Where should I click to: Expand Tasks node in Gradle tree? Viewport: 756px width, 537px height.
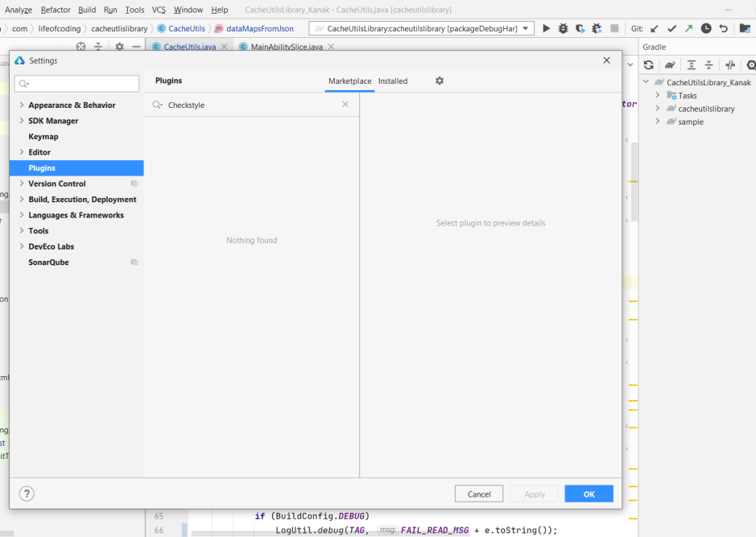tap(658, 95)
